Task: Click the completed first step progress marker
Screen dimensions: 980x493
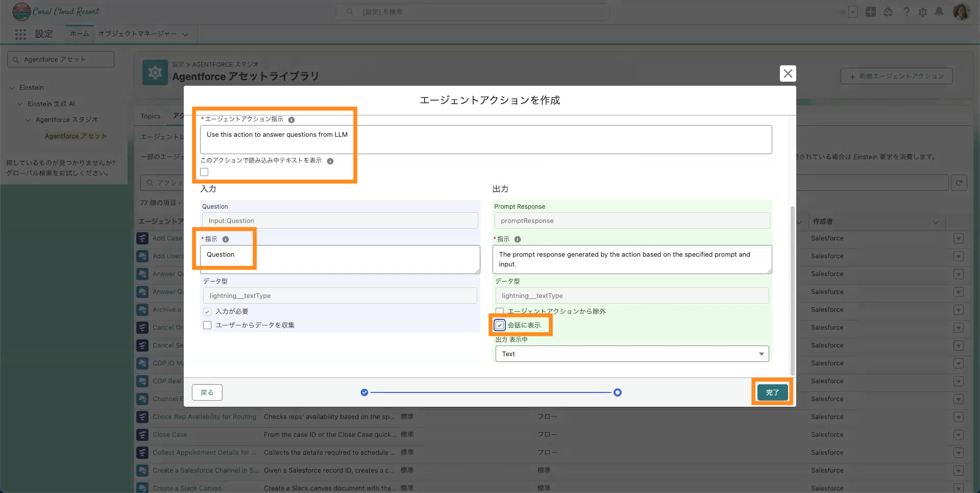Action: (x=364, y=392)
